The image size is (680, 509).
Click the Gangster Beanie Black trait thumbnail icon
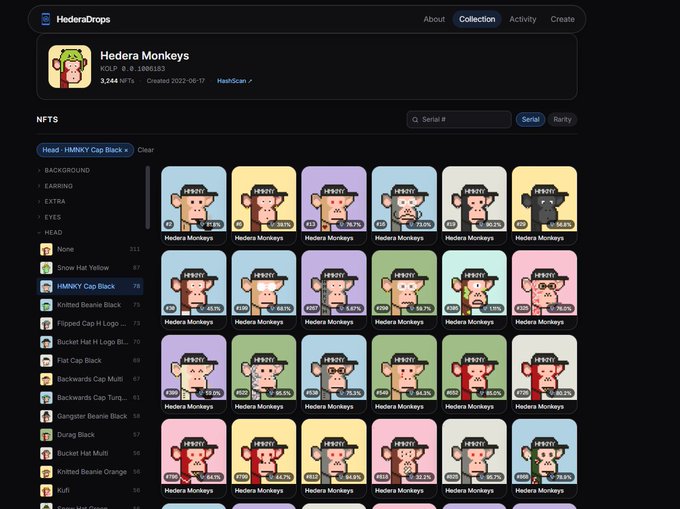tap(46, 416)
